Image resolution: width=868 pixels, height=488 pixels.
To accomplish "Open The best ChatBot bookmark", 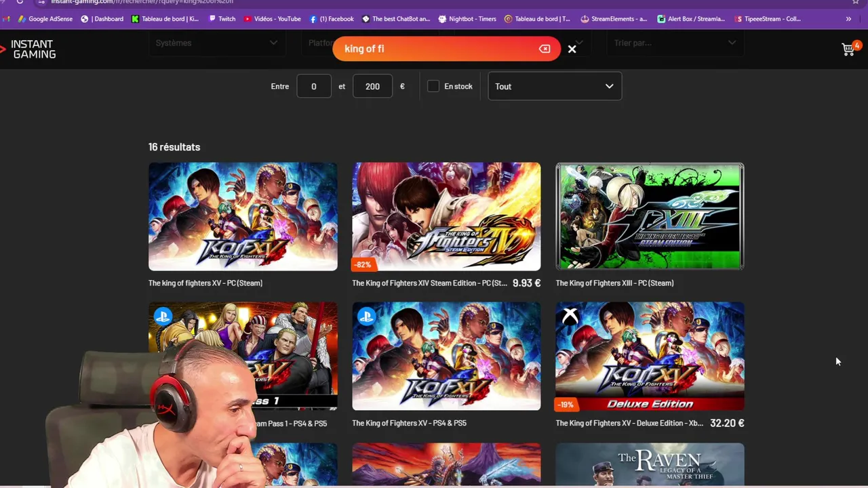I will point(396,19).
